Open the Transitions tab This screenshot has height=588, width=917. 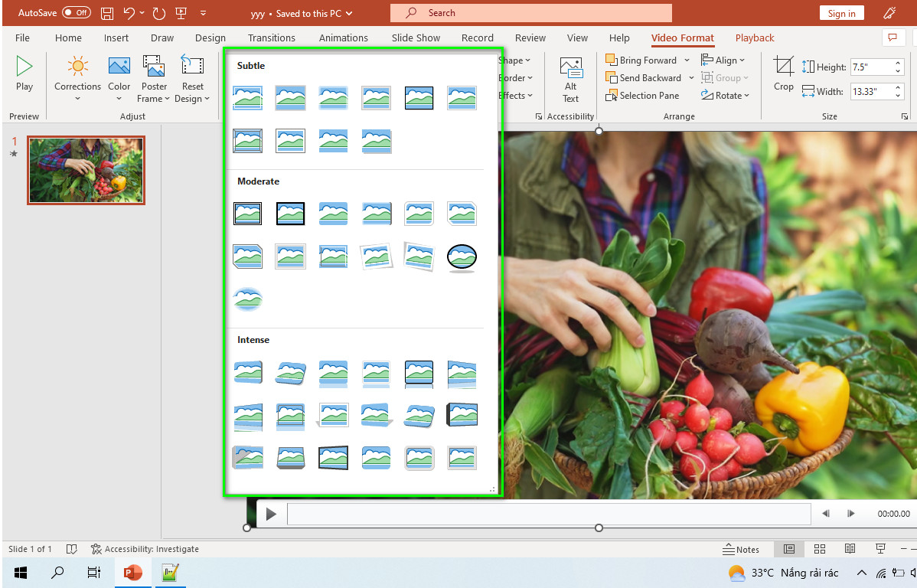(x=272, y=38)
